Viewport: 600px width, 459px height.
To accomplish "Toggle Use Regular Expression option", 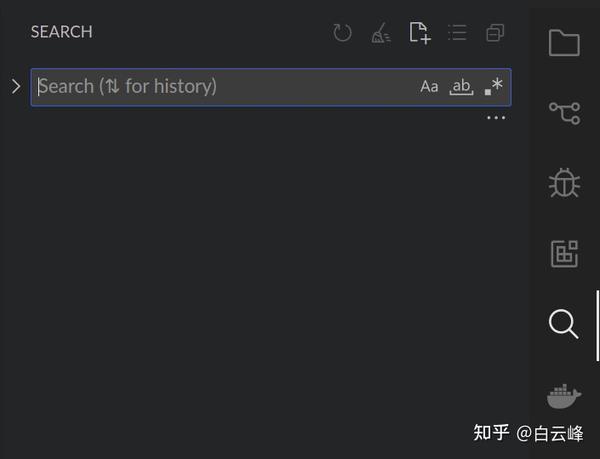I will click(494, 86).
